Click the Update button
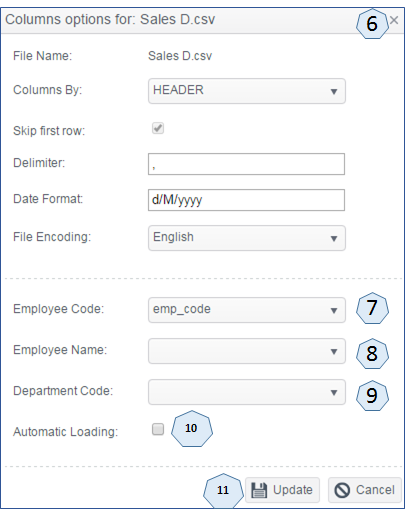The image size is (405, 509). (x=282, y=490)
